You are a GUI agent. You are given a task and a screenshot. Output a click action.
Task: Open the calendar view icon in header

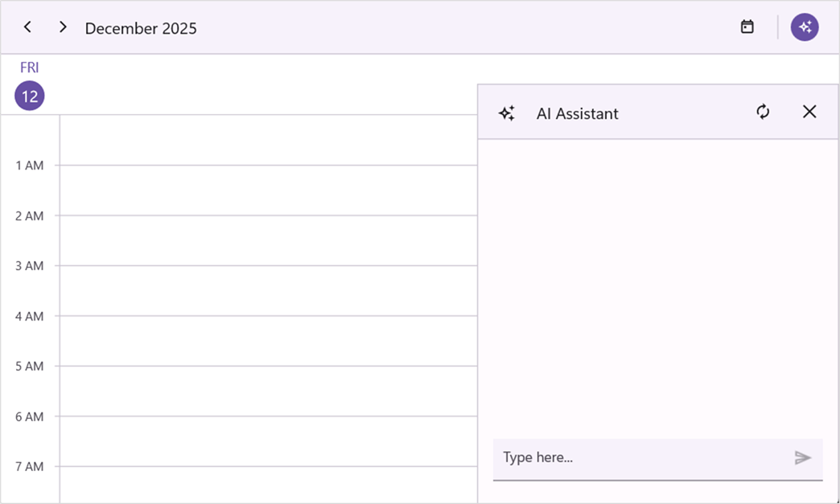[x=747, y=27]
